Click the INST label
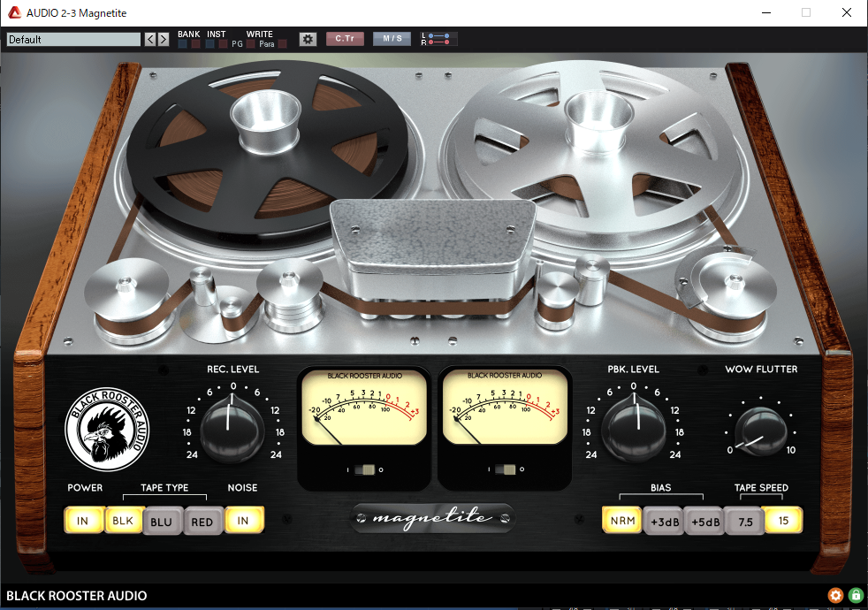This screenshot has width=868, height=610. click(x=216, y=34)
